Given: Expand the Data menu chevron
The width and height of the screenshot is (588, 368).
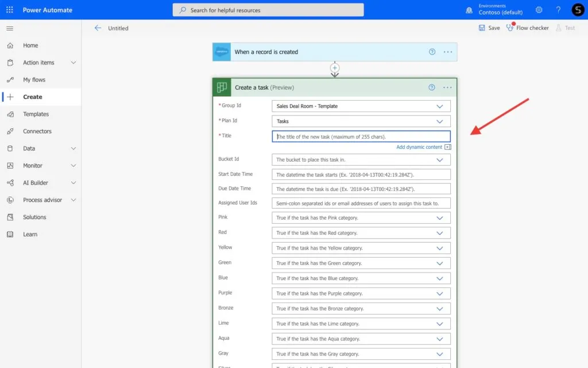Looking at the screenshot, I should point(73,148).
